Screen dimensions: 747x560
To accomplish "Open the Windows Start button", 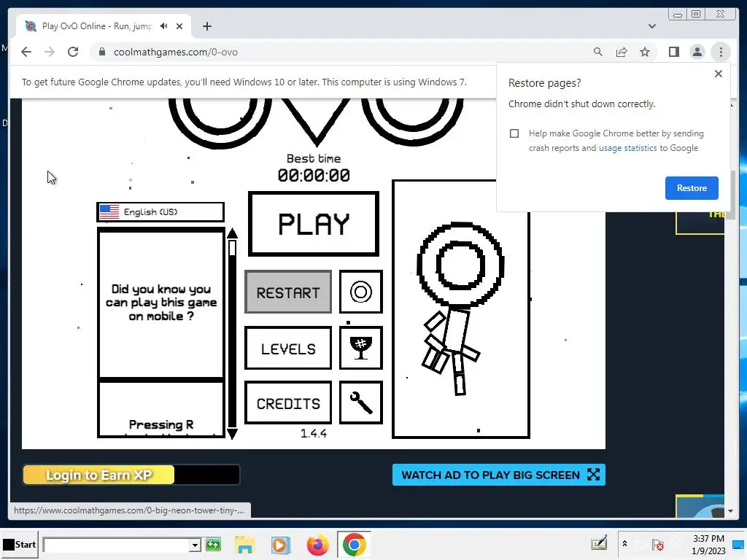I will [x=20, y=544].
